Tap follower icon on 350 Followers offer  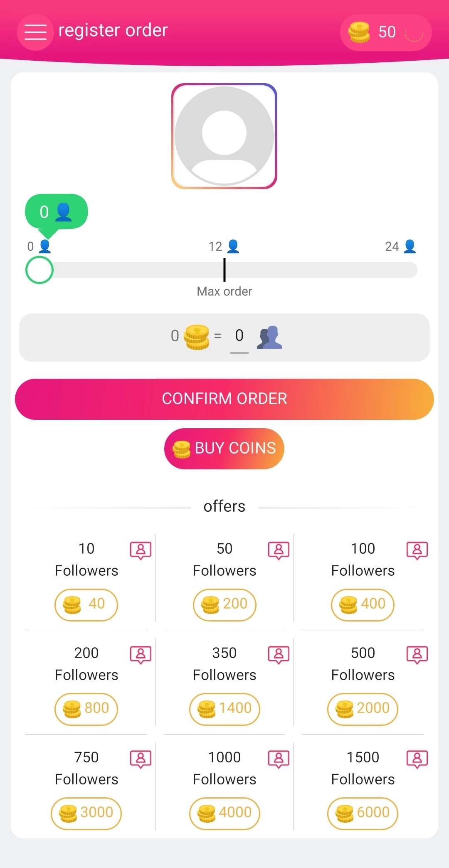[279, 654]
